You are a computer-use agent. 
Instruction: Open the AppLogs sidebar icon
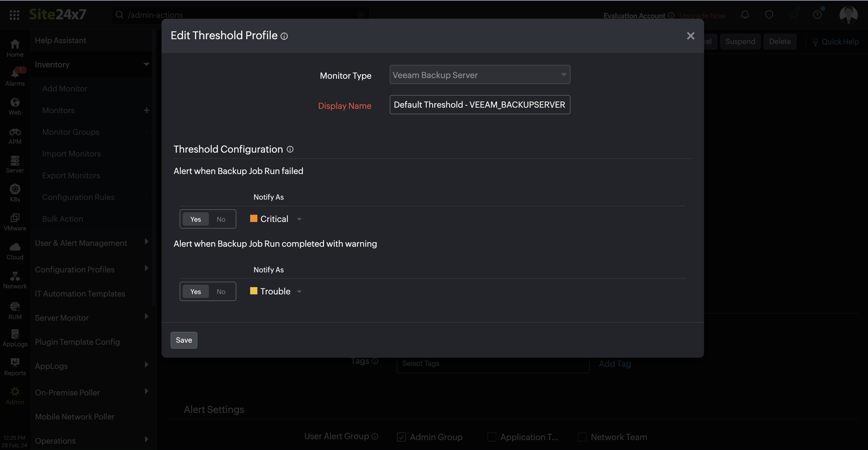(15, 334)
